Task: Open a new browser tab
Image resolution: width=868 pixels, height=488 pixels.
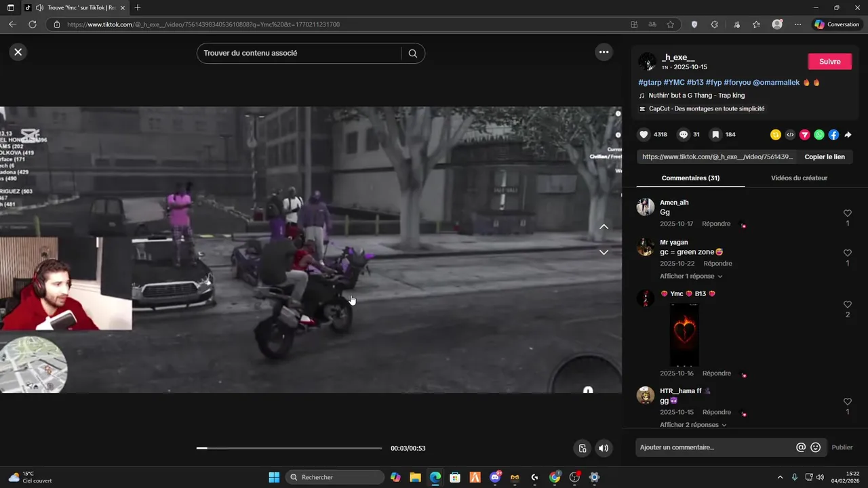Action: click(138, 7)
